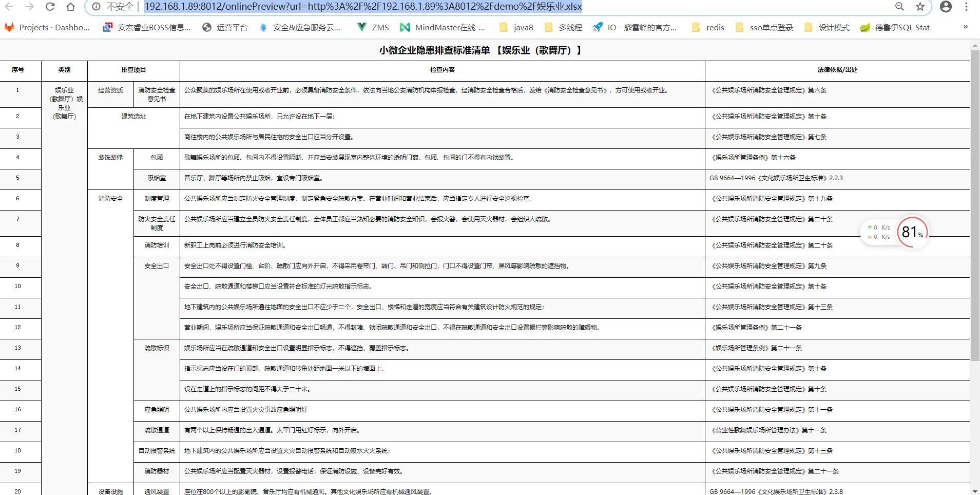This screenshot has height=495, width=980.
Task: Open the 德鲁伊SQL Stat bookmark
Action: [x=895, y=28]
